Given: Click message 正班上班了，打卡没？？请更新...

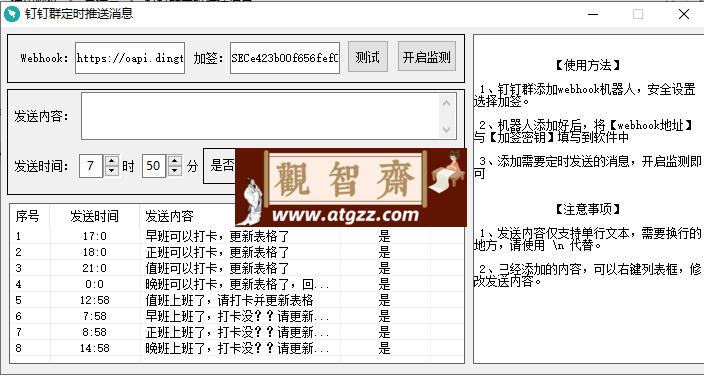Looking at the screenshot, I should [x=237, y=332].
